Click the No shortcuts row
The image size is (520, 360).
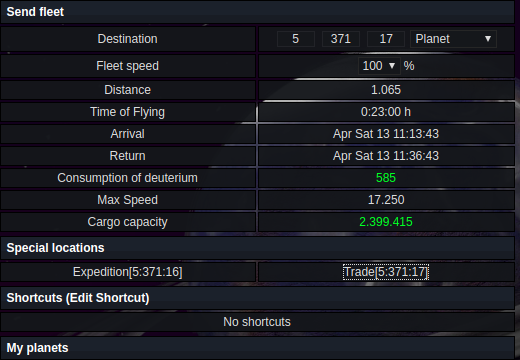257,322
